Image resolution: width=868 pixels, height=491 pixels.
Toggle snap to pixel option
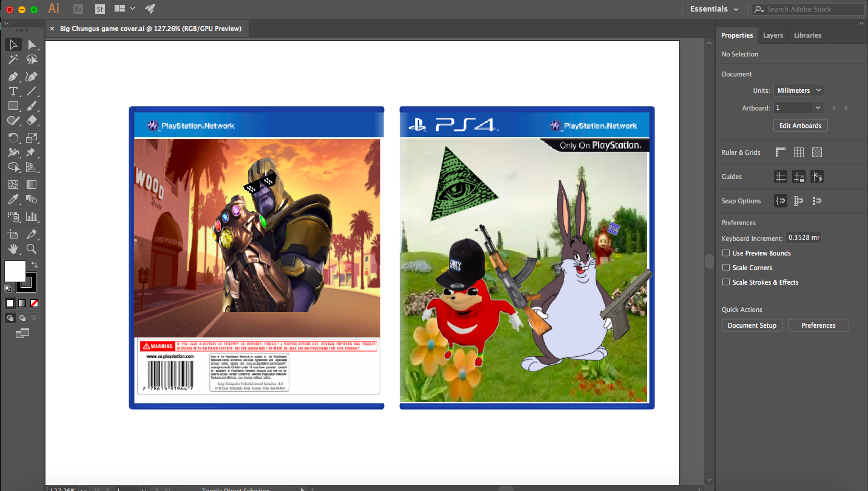817,201
